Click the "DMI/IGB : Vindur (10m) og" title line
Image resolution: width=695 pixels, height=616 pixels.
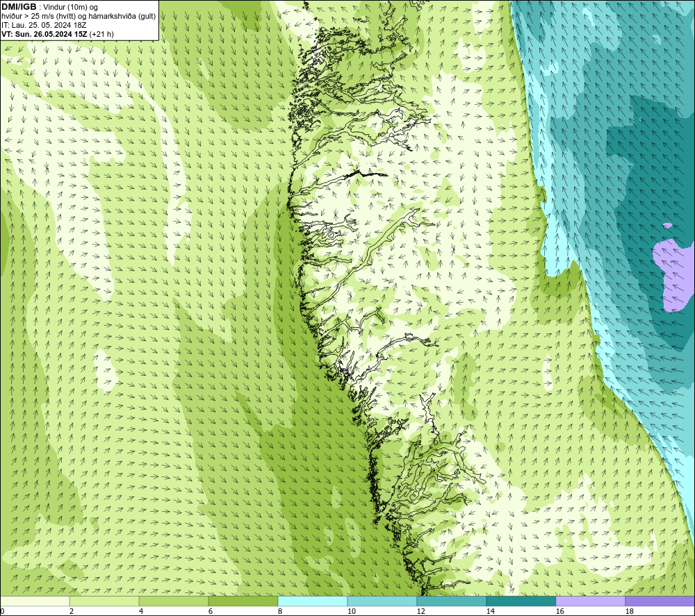coord(49,7)
